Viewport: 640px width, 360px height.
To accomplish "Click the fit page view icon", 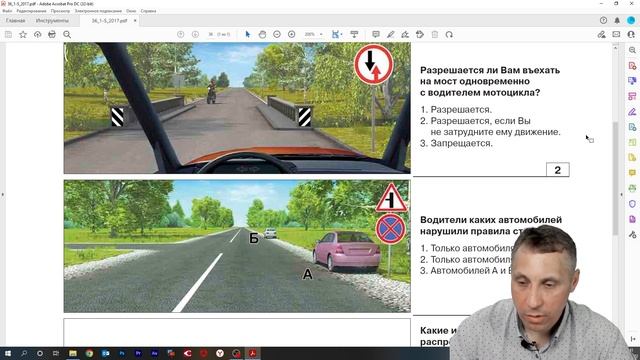I will (x=335, y=35).
